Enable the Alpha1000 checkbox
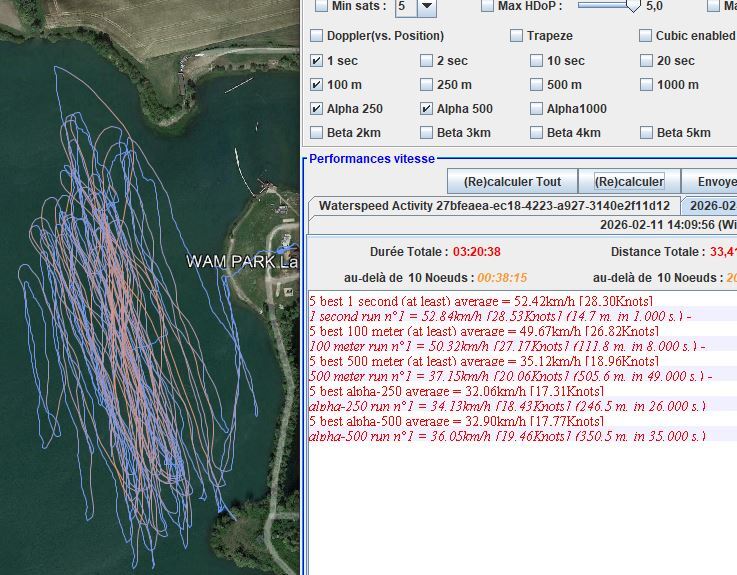The image size is (737, 575). [537, 109]
